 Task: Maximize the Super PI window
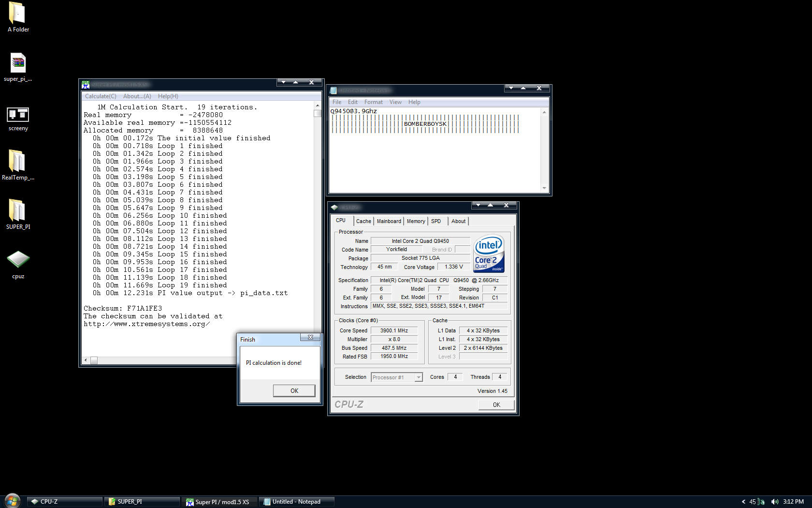[x=296, y=82]
